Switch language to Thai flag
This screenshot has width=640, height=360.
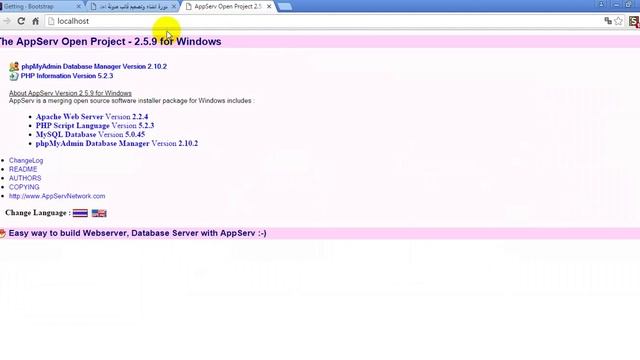80,213
